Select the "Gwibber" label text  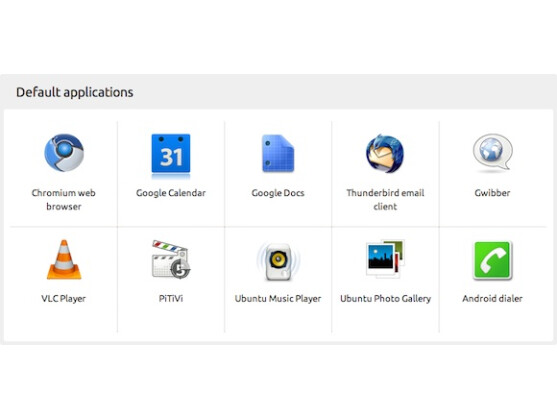(x=492, y=193)
